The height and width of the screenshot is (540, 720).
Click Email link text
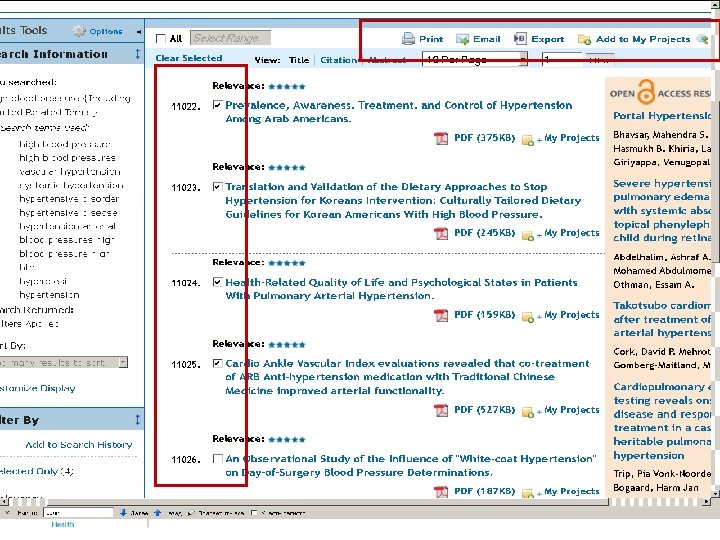(487, 39)
